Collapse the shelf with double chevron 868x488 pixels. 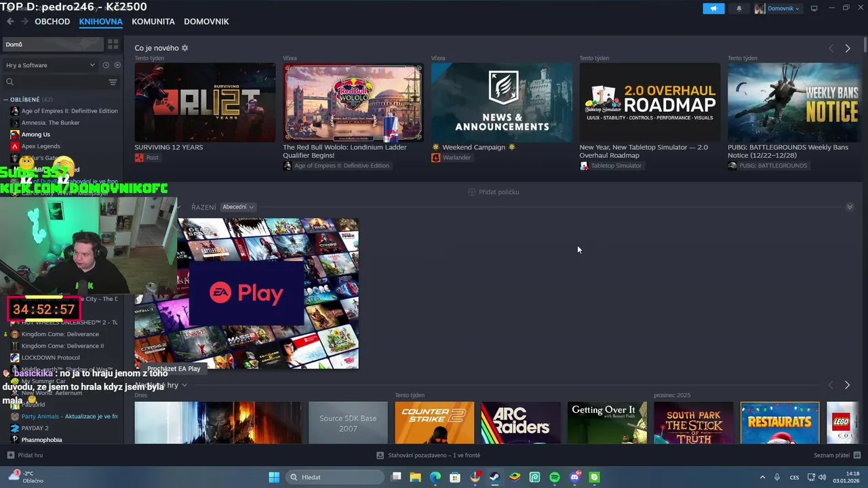tap(850, 207)
